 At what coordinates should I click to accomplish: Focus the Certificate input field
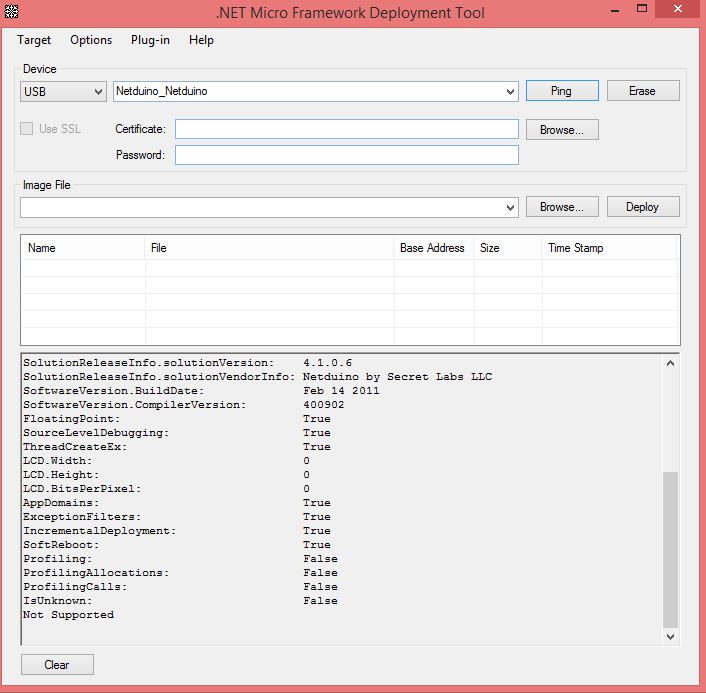tap(347, 129)
